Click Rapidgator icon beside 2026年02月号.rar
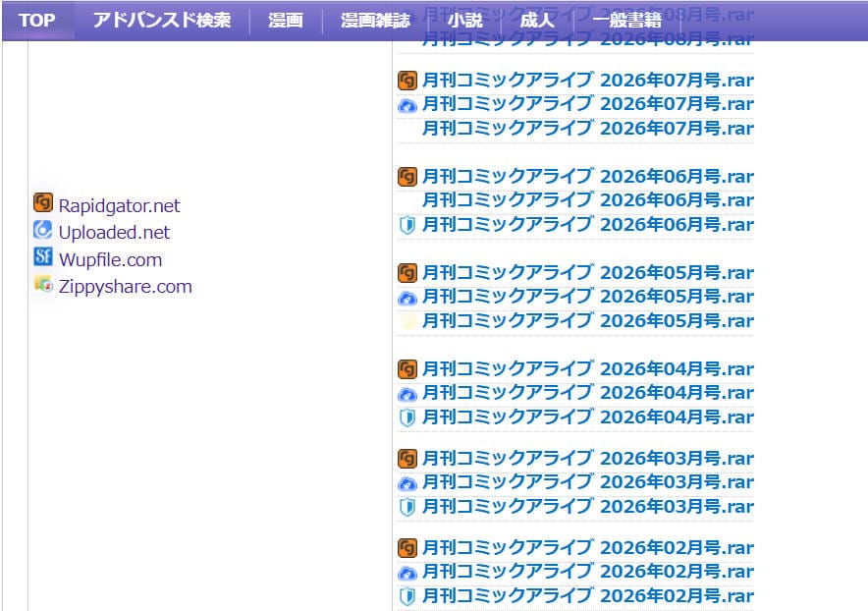868x611 pixels. [407, 548]
